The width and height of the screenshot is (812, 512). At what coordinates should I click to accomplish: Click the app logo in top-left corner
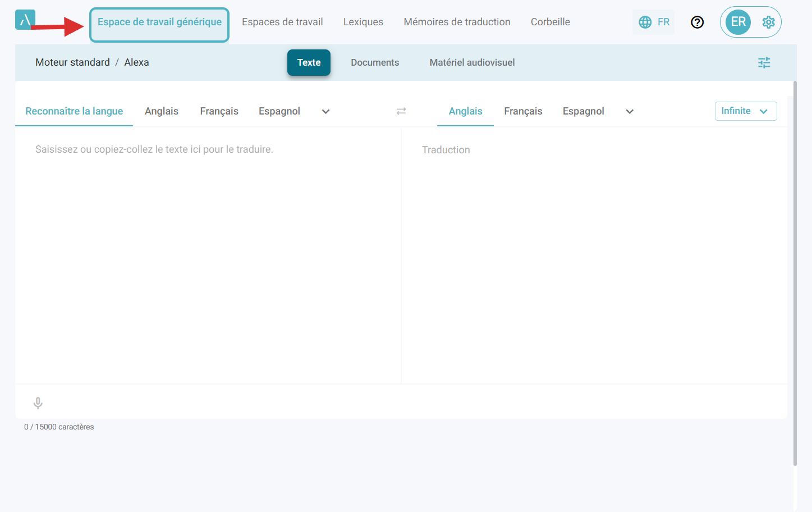point(25,20)
